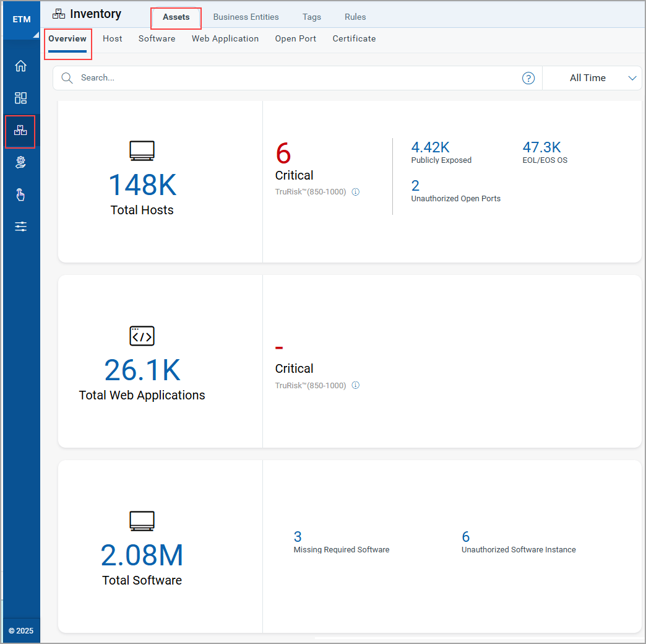
Task: Expand the All Time range dropdown
Action: (592, 78)
